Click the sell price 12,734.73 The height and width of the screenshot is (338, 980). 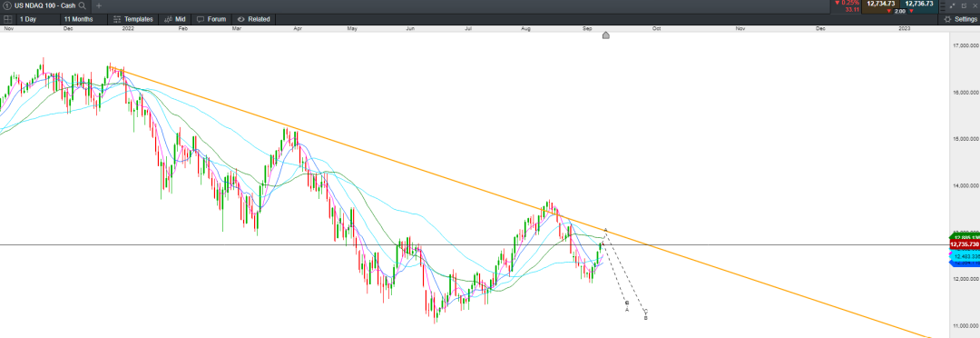click(x=880, y=4)
